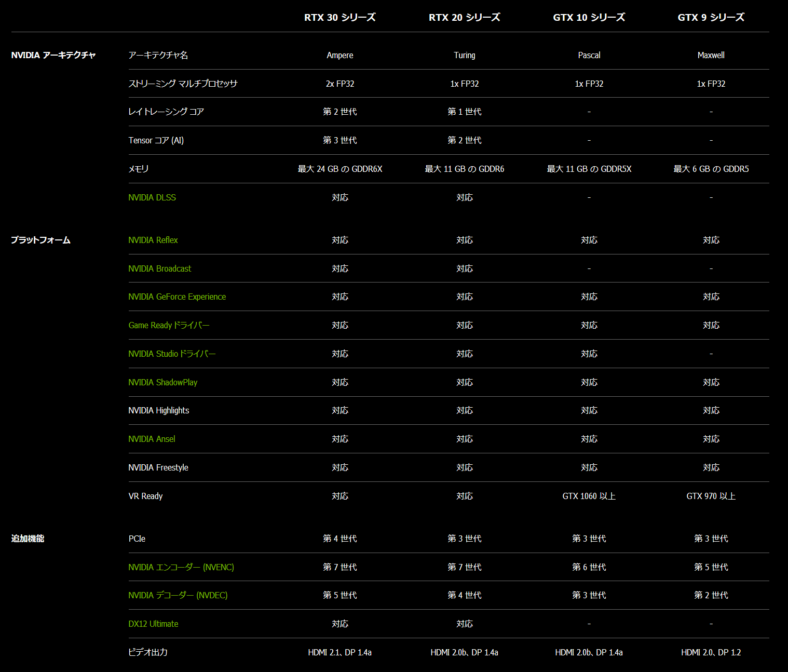Open the NVIDIA エンコーダー (NVENC) link
The image size is (788, 672).
pyautogui.click(x=181, y=567)
